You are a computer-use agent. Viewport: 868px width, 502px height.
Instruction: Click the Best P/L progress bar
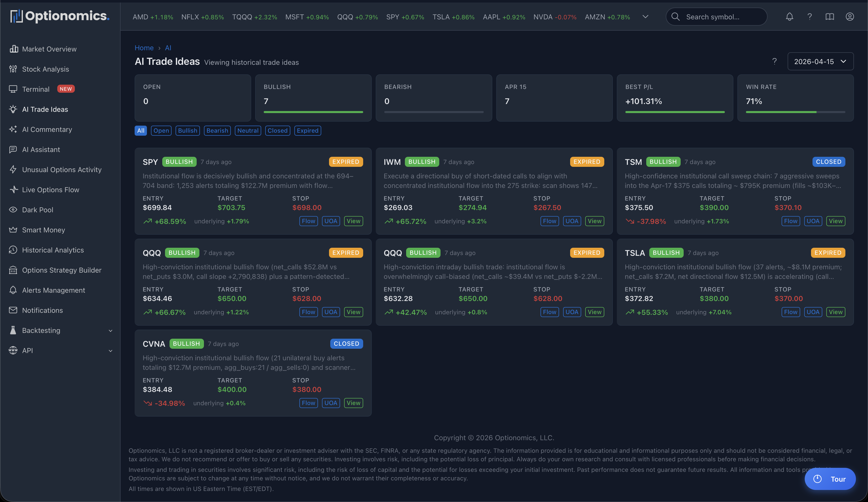(675, 112)
